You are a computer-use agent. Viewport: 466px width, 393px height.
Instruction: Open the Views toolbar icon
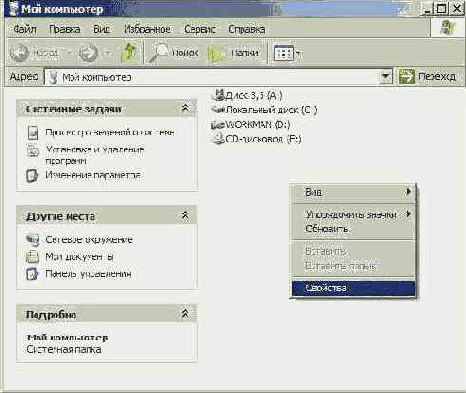(x=283, y=53)
